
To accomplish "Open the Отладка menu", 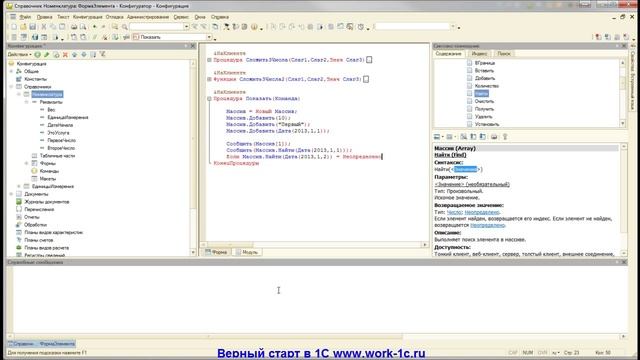I will [114, 17].
